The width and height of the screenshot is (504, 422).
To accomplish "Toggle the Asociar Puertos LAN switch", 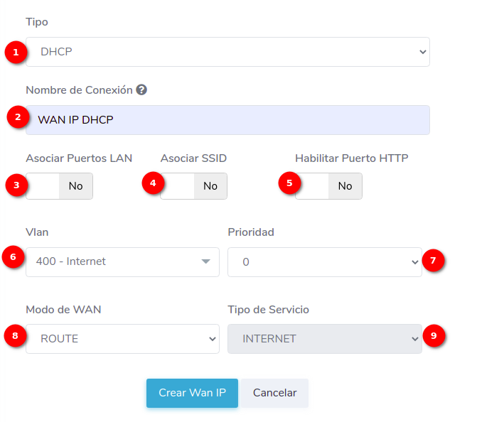I will 59,186.
